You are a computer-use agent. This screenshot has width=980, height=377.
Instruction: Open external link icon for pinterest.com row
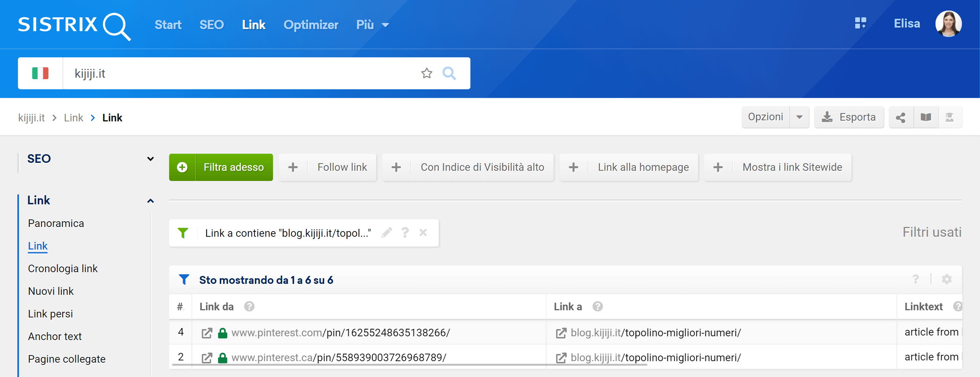point(207,333)
